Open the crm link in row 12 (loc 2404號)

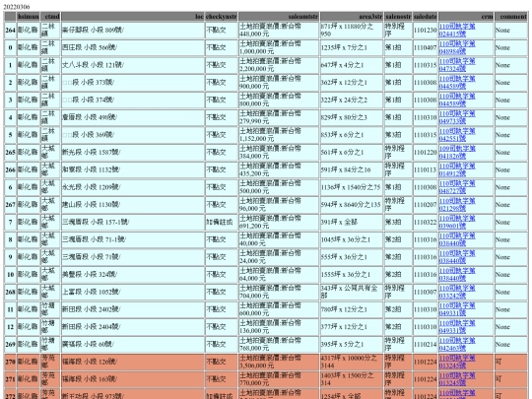pos(457,327)
